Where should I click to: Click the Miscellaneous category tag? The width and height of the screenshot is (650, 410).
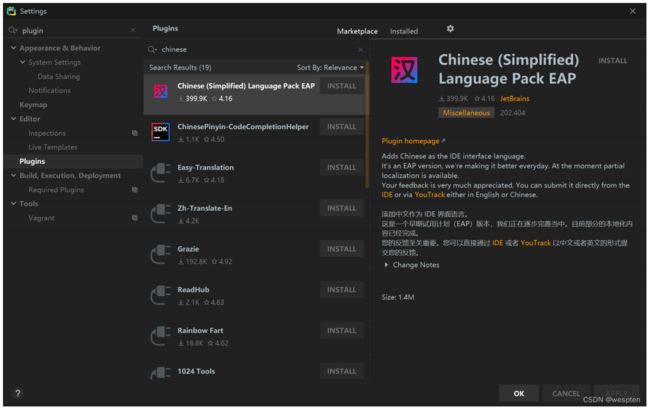coord(466,113)
